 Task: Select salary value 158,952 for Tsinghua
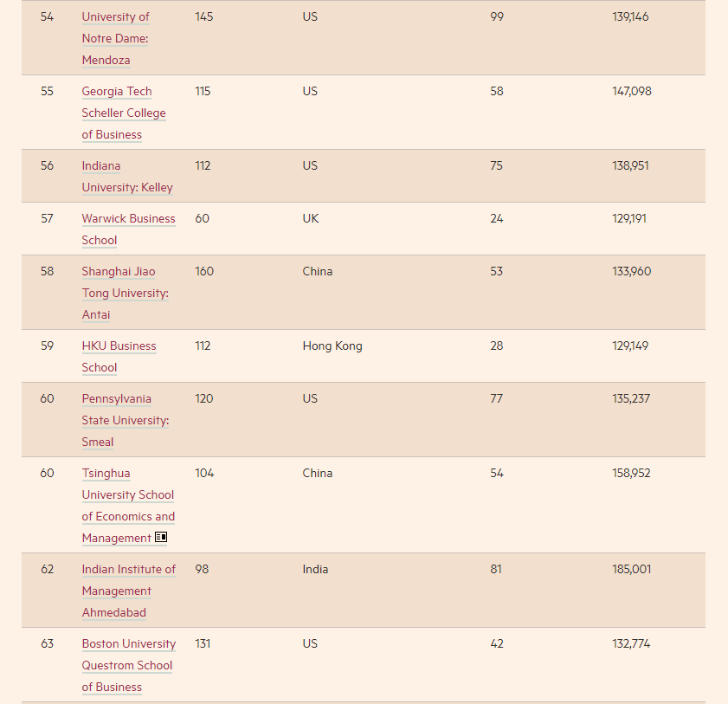click(x=631, y=473)
